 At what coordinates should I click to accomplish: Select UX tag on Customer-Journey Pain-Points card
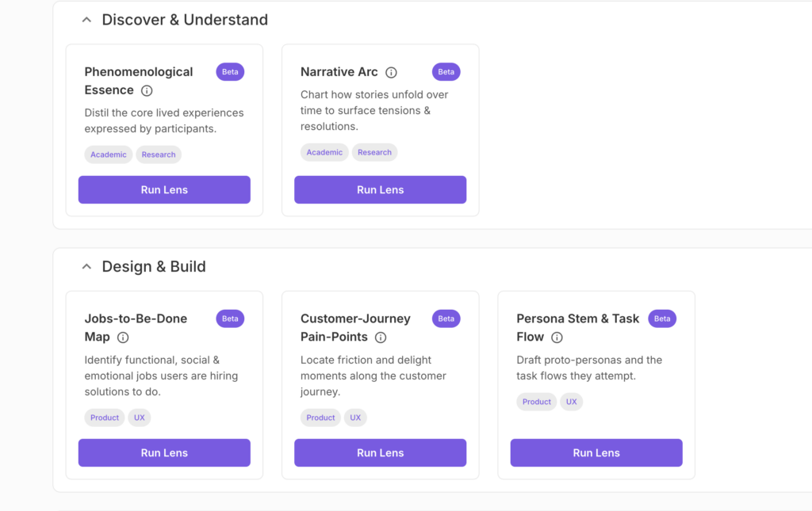tap(355, 418)
